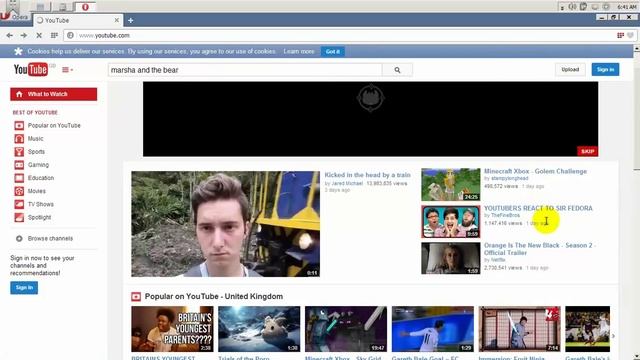Click the search box containing marsha and the bear

coord(245,70)
